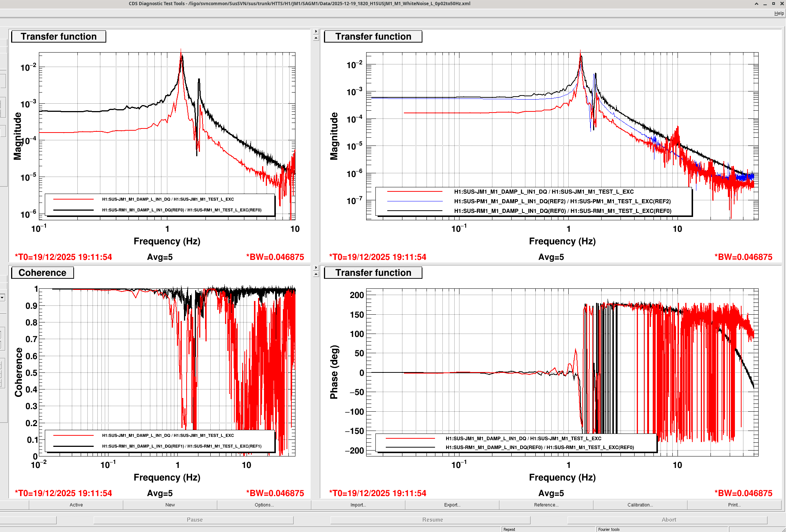This screenshot has height=532, width=786.
Task: Click the minimize window icon
Action: coord(765,4)
